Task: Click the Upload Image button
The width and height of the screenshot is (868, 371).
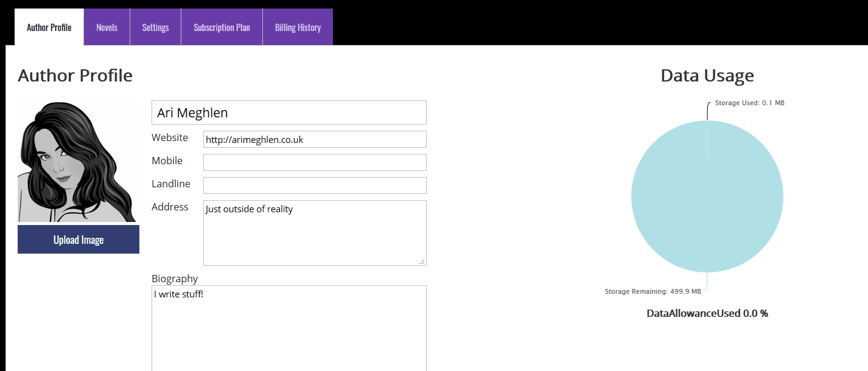Action: click(79, 240)
